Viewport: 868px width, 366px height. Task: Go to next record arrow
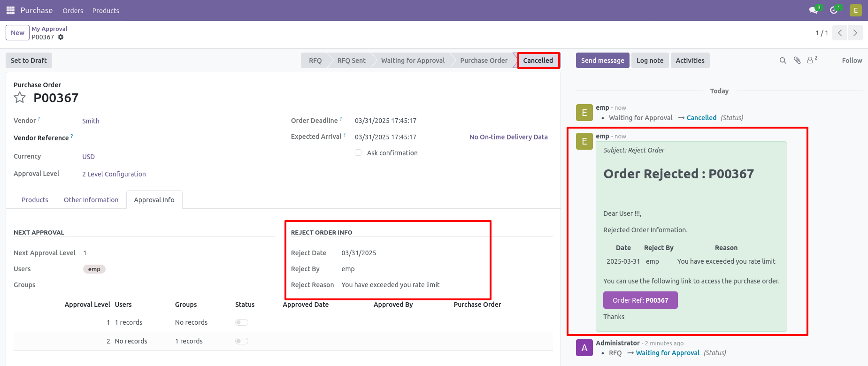pos(855,33)
